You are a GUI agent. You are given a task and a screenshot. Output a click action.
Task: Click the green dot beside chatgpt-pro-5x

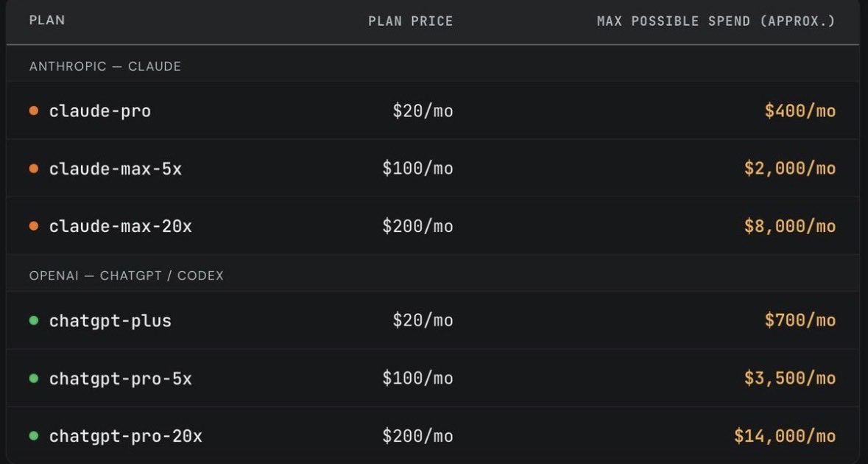[x=34, y=378]
